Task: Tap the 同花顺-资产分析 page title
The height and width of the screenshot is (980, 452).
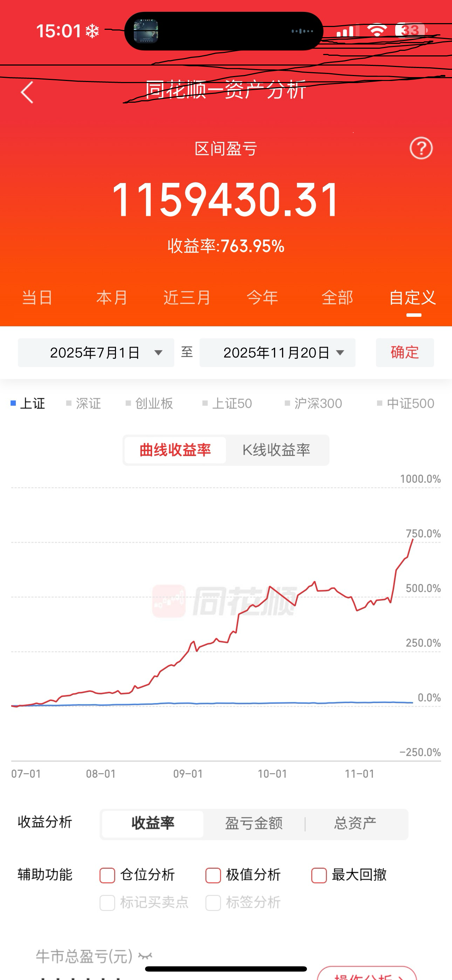Action: [x=226, y=90]
